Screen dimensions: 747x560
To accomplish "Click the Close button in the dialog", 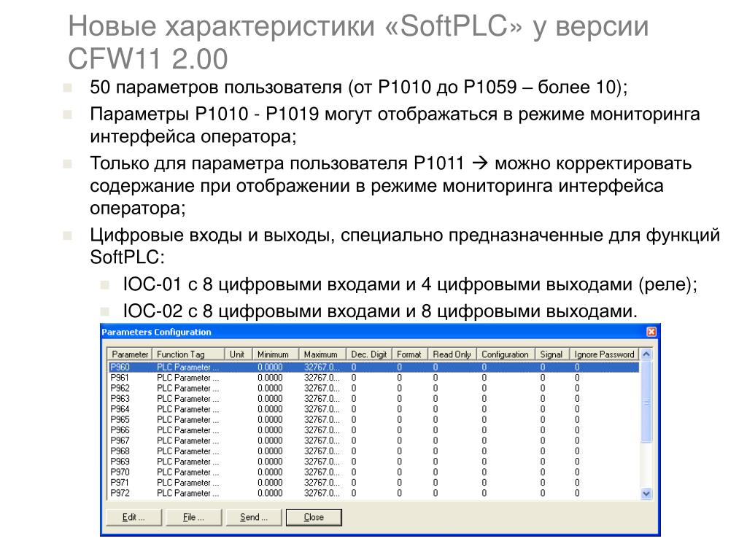I will pos(314,517).
